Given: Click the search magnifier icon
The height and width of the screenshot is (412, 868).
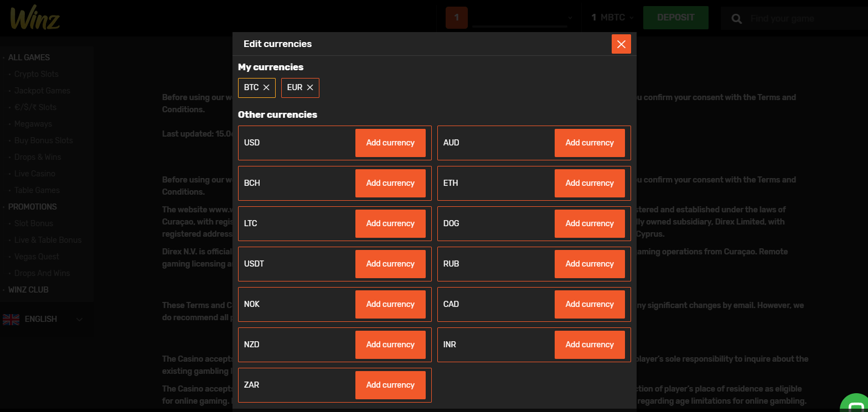Looking at the screenshot, I should (x=736, y=19).
